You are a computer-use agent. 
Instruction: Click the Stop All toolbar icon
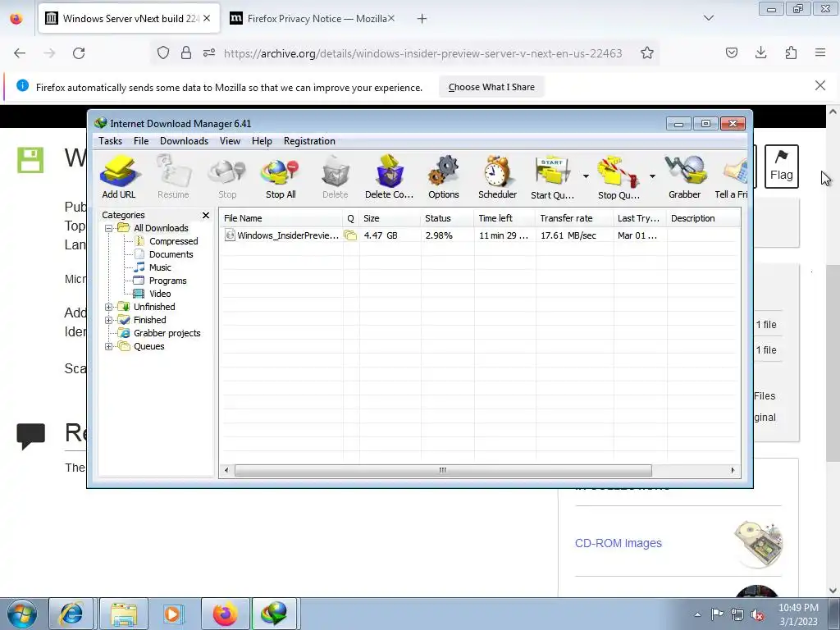pyautogui.click(x=281, y=177)
